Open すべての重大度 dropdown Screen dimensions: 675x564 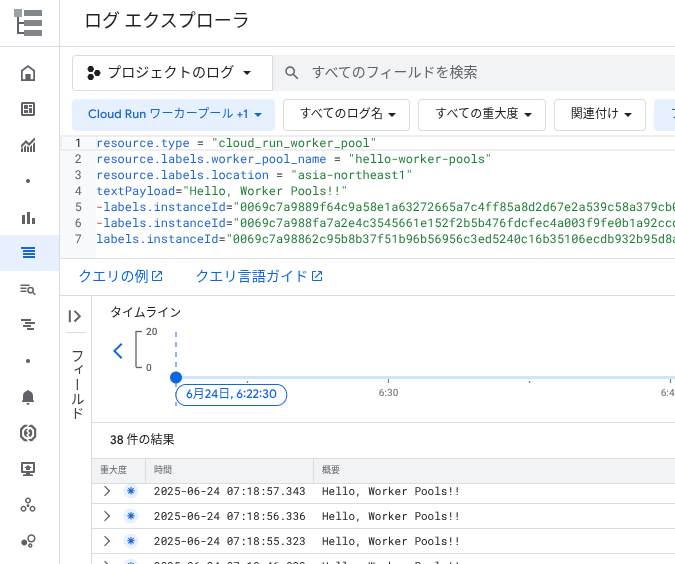(x=482, y=115)
